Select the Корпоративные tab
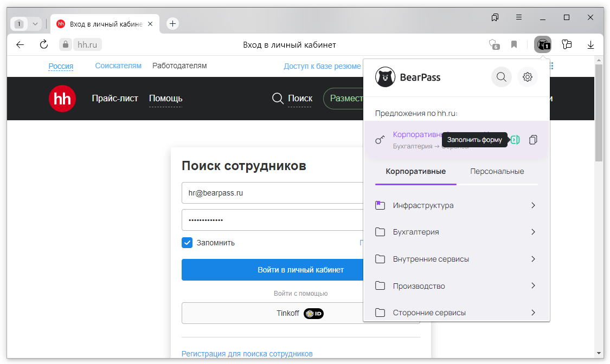 tap(415, 171)
